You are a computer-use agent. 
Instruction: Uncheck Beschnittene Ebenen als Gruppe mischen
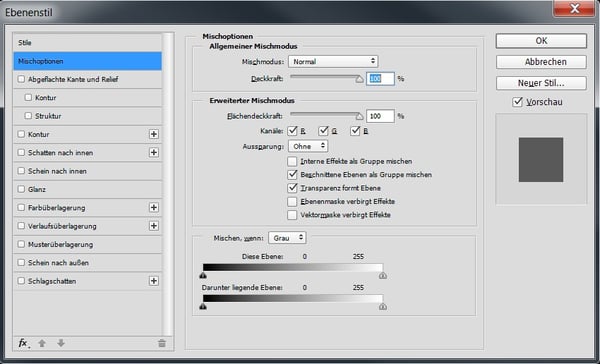pyautogui.click(x=292, y=175)
